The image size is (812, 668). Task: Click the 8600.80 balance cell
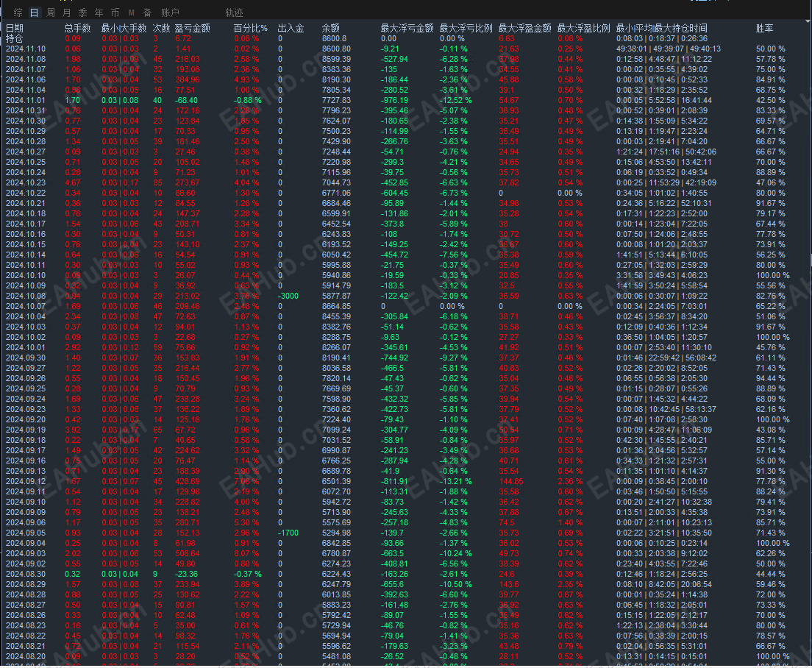point(336,49)
